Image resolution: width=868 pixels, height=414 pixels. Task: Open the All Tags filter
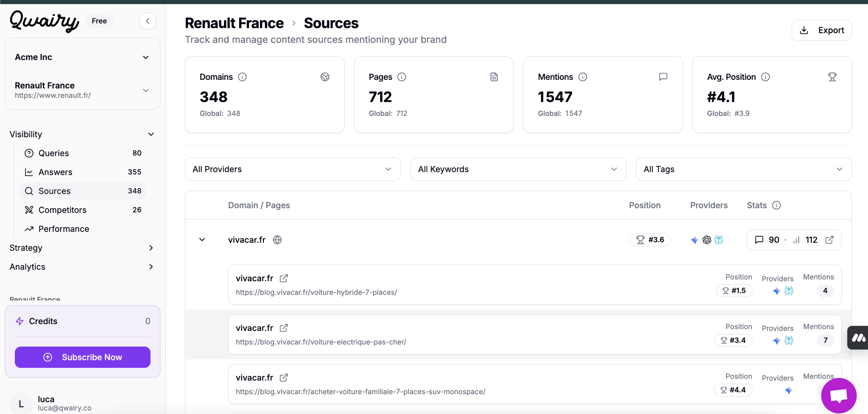click(x=744, y=169)
